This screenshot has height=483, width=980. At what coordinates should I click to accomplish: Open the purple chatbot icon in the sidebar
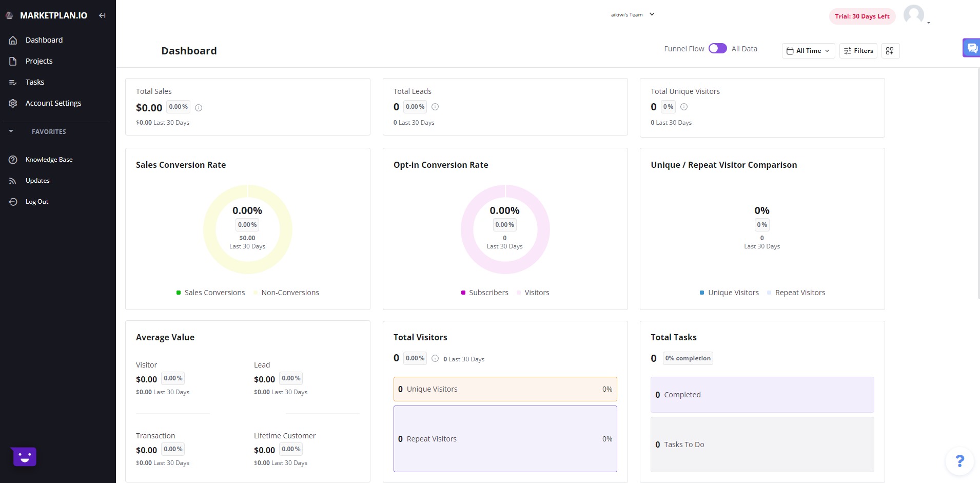pos(25,456)
